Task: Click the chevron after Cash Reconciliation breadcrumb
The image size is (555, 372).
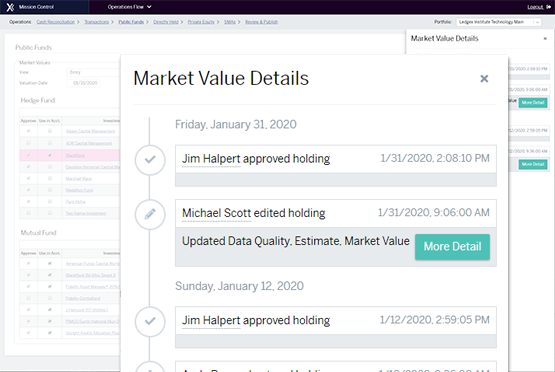Action: 78,22
